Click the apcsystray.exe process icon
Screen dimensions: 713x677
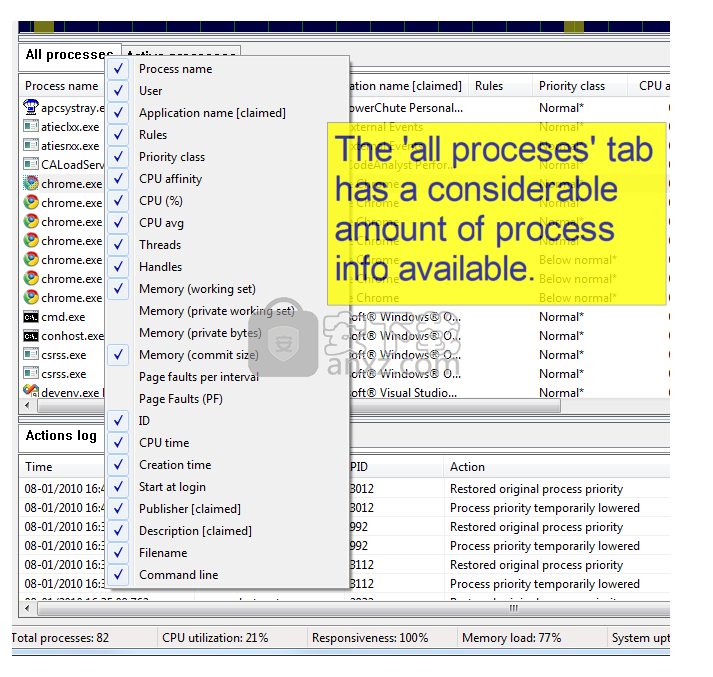(31, 108)
